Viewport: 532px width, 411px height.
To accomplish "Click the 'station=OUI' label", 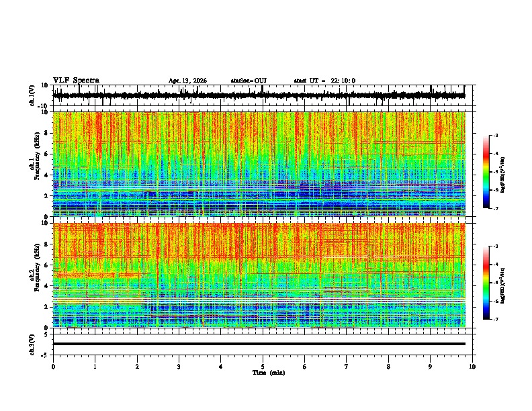I will click(x=249, y=81).
